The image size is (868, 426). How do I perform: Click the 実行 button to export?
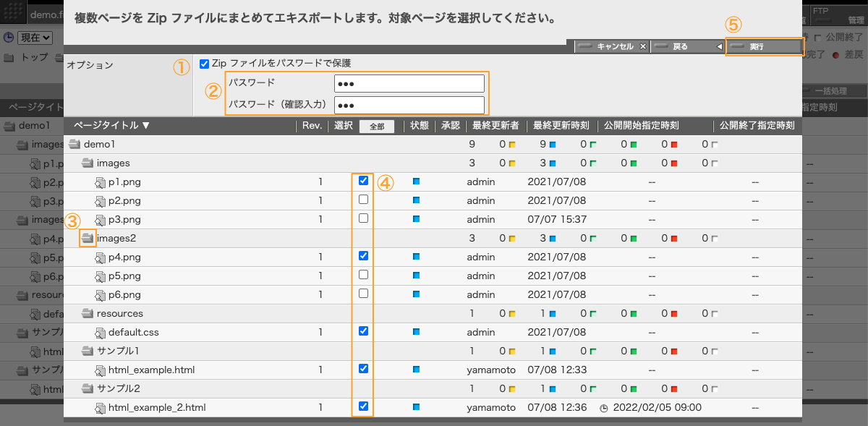point(764,46)
